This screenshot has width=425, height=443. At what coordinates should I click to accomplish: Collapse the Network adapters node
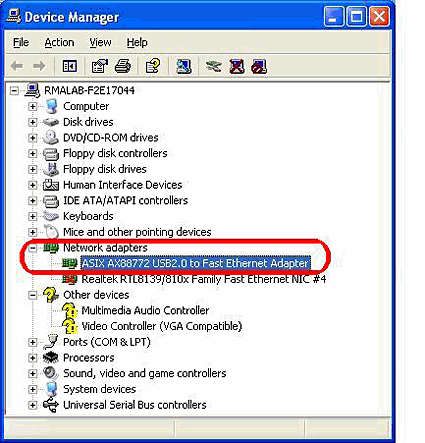coord(32,248)
